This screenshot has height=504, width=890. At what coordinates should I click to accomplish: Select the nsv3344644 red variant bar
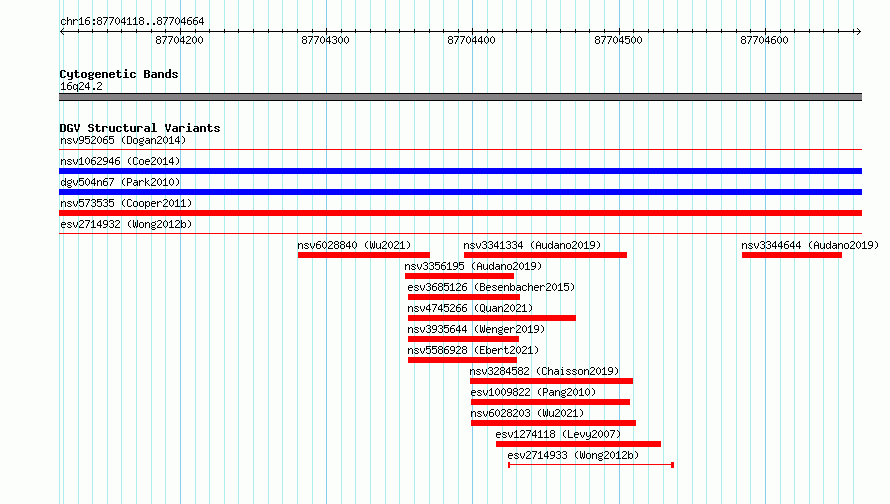click(x=792, y=255)
